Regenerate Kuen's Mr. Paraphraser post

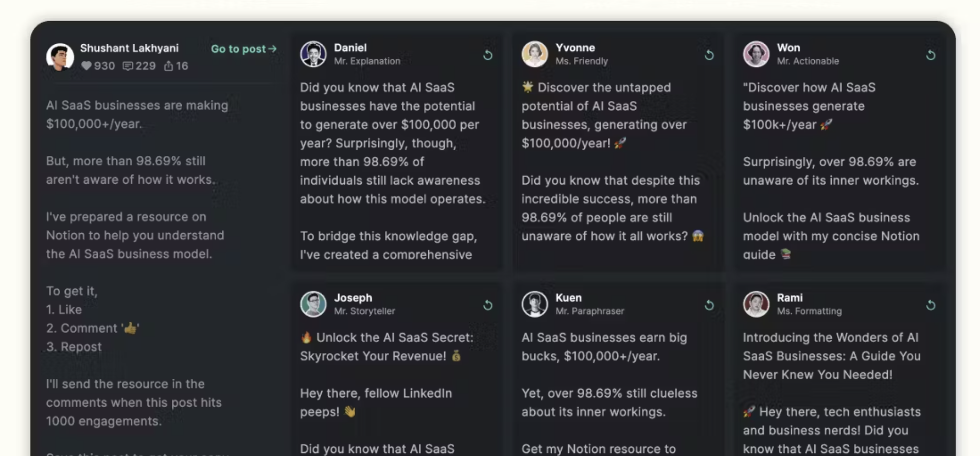click(709, 305)
